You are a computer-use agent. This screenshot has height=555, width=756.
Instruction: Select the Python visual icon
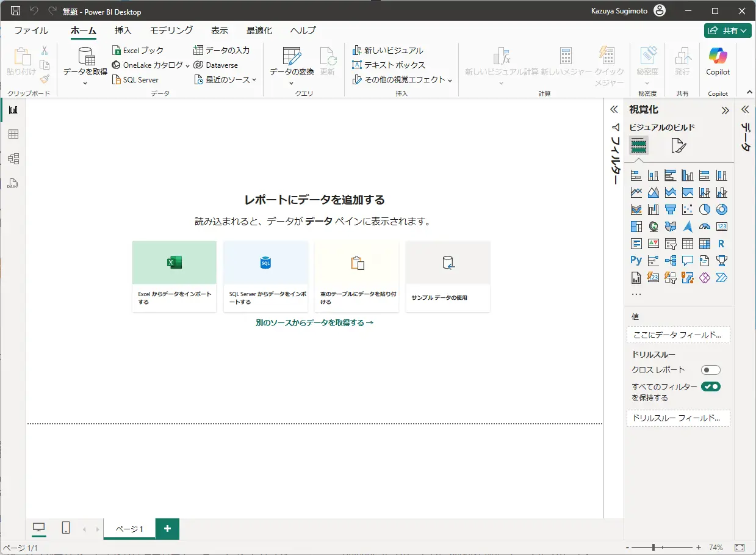(x=636, y=261)
